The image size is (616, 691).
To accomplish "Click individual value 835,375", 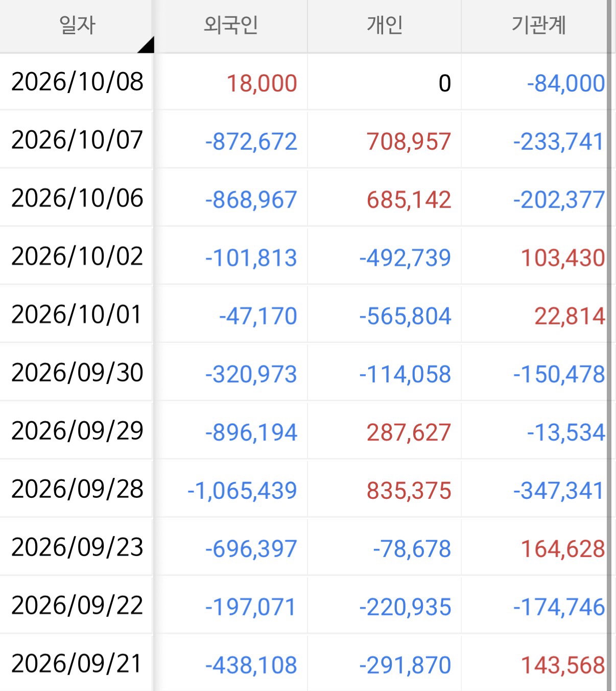I will [x=409, y=491].
